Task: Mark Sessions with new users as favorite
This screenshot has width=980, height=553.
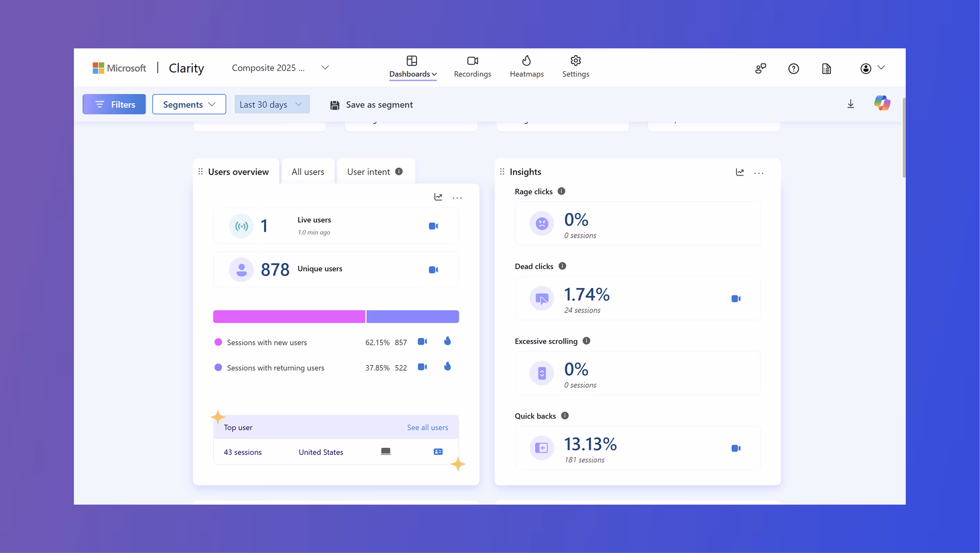Action: tap(447, 341)
